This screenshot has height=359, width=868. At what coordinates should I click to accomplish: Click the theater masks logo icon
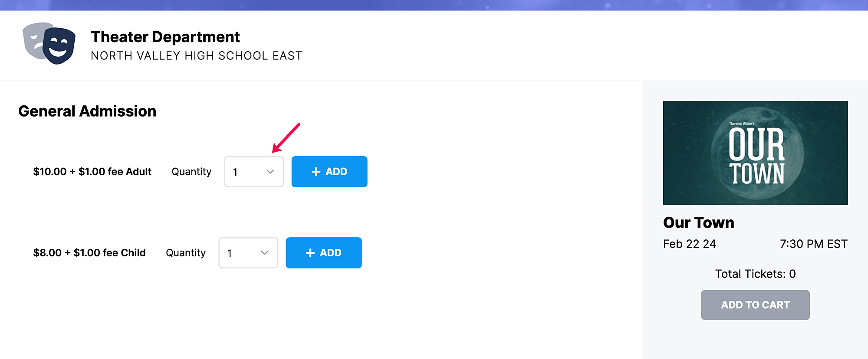(49, 43)
